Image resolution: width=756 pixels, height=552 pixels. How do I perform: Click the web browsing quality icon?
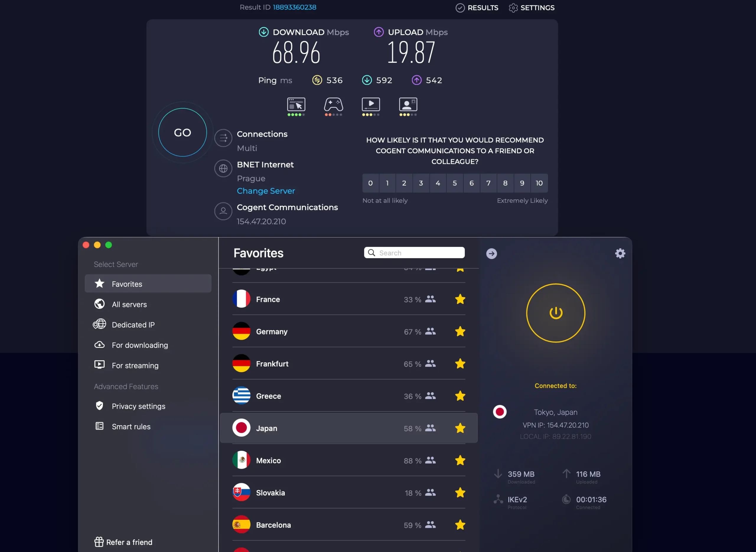point(296,105)
